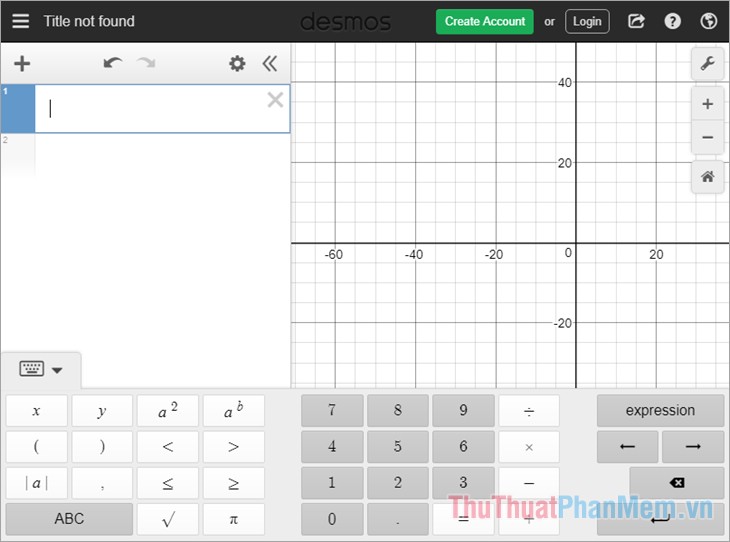Insert multiplication operator
The height and width of the screenshot is (542, 730).
pyautogui.click(x=529, y=447)
